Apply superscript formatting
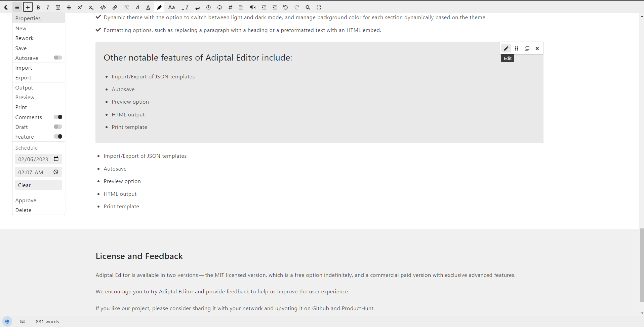 pyautogui.click(x=80, y=7)
